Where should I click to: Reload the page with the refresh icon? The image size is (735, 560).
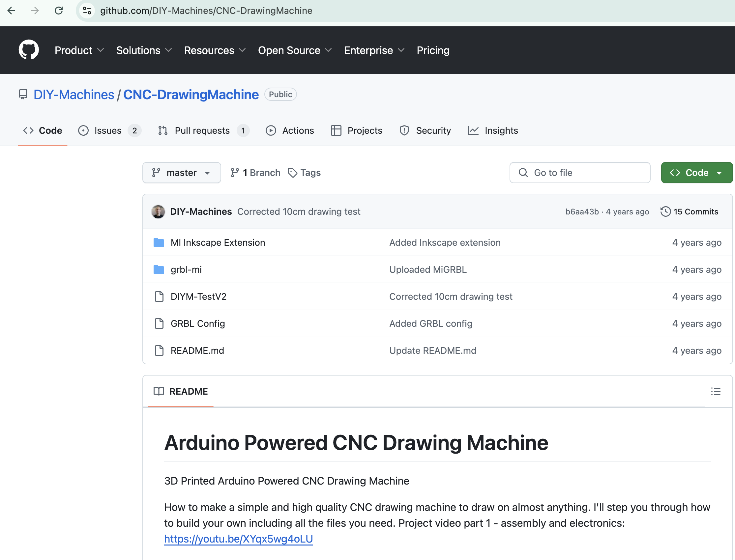(59, 11)
